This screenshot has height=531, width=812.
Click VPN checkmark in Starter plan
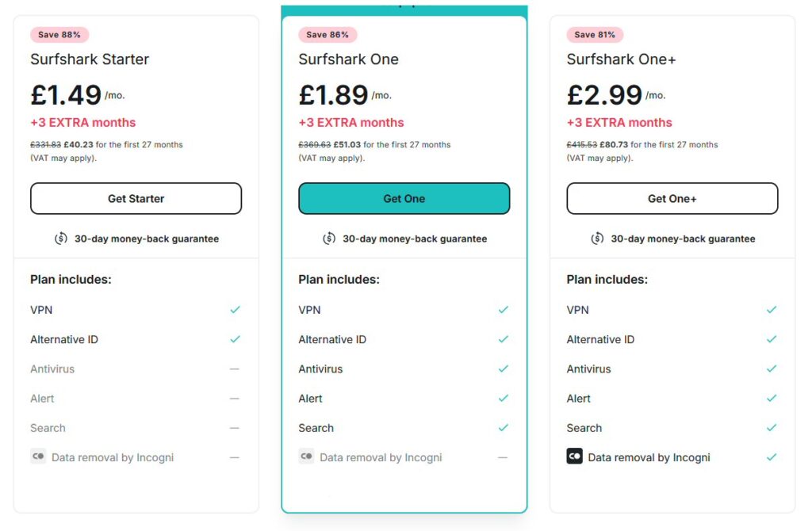pos(235,310)
